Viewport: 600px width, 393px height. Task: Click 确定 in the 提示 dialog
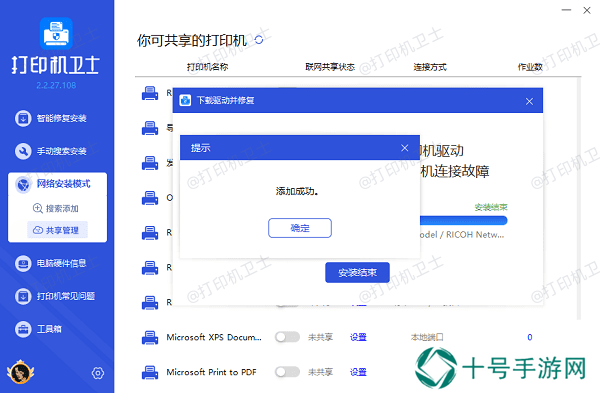click(300, 228)
